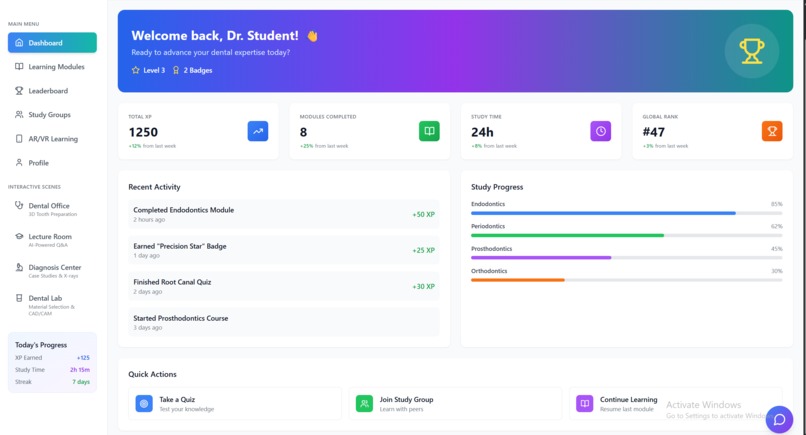Click the +30 XP reward text
Screen dimensions: 806x435
click(x=423, y=286)
